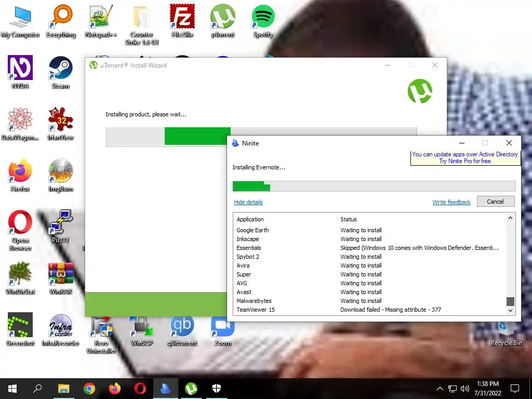Select the Inkscape row in the list

tap(369, 239)
